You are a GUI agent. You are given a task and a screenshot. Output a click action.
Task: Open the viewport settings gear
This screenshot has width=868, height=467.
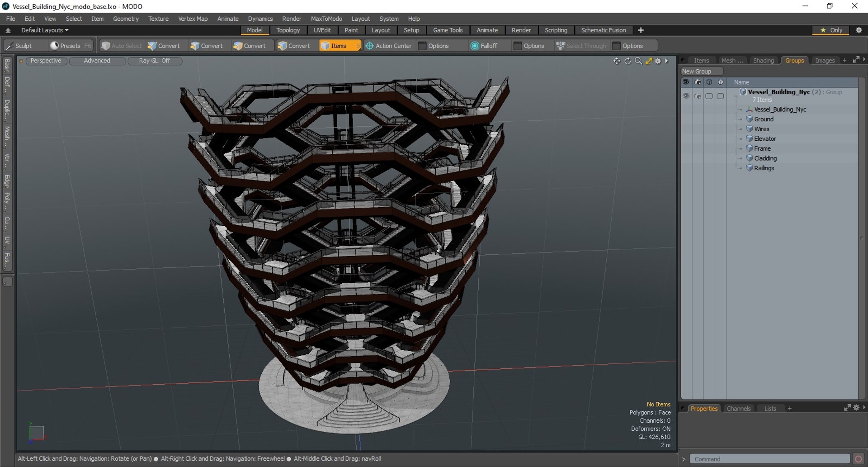point(658,61)
